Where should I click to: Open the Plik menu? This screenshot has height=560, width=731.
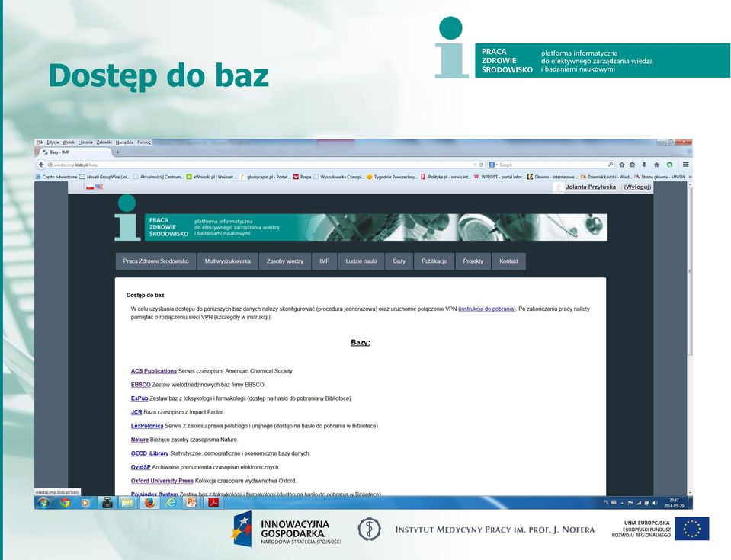pyautogui.click(x=40, y=142)
